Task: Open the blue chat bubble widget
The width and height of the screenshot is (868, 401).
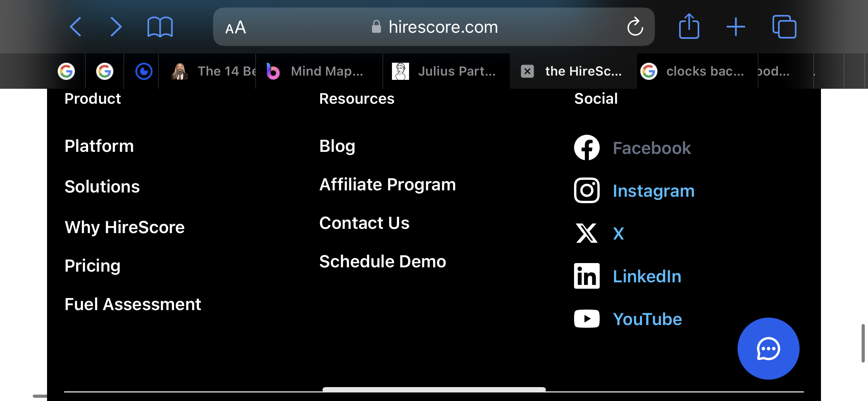Action: [769, 349]
